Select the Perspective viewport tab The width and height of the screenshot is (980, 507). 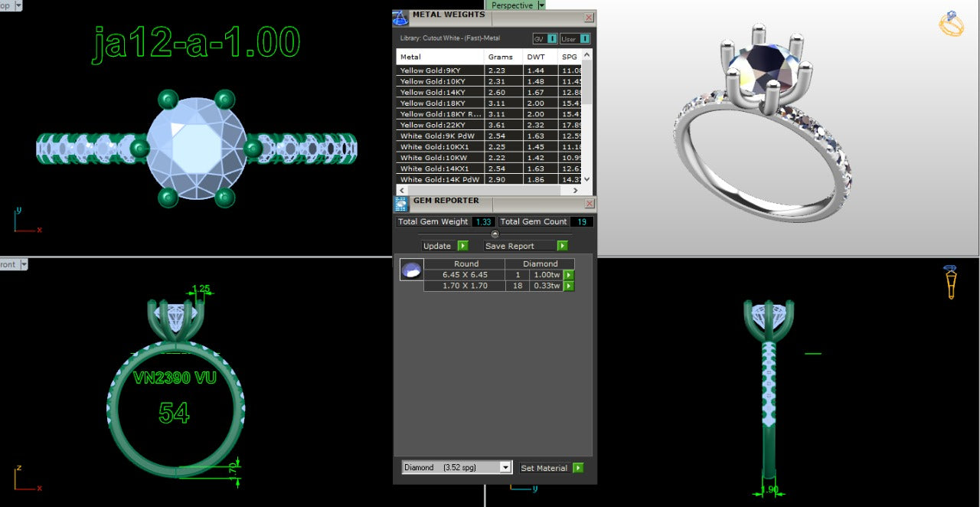(x=511, y=5)
